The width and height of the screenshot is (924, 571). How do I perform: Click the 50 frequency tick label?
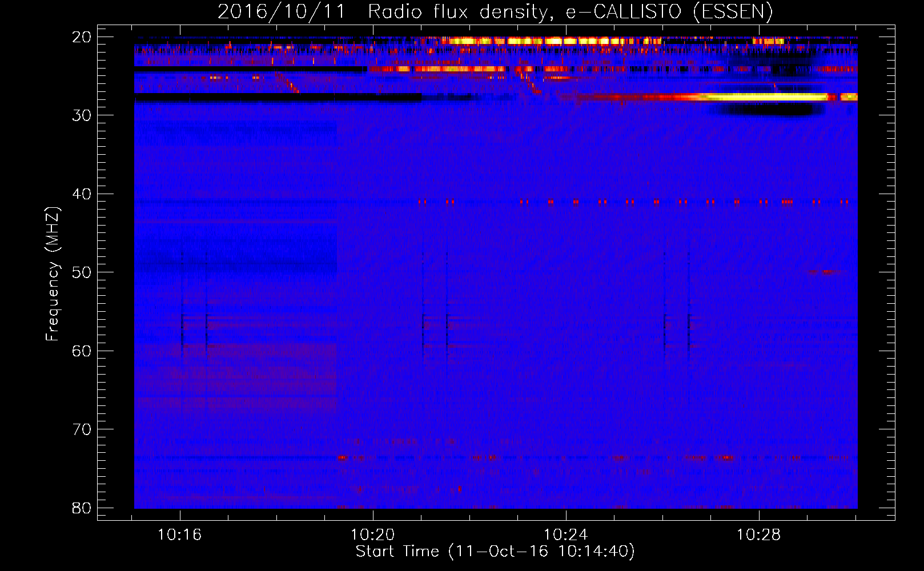point(82,272)
